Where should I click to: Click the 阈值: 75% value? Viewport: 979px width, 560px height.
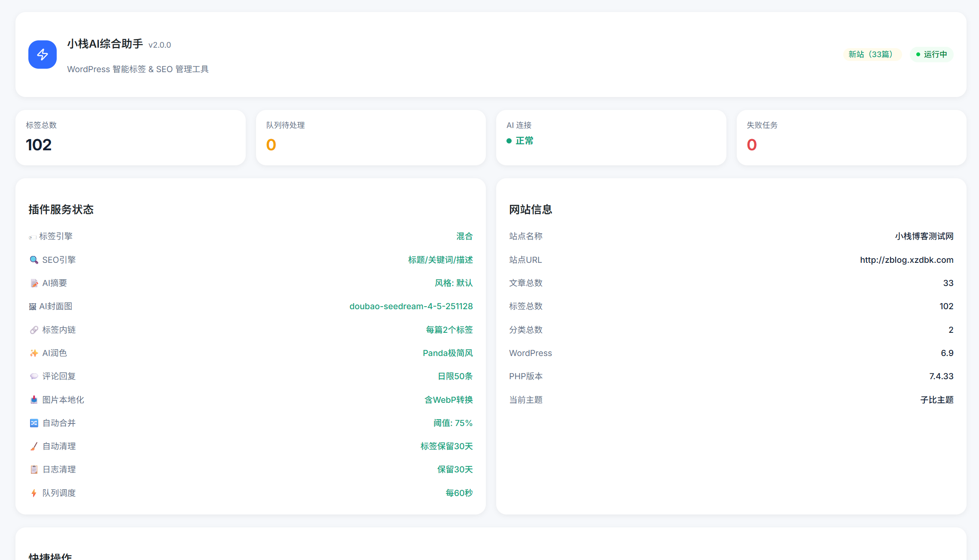tap(453, 423)
